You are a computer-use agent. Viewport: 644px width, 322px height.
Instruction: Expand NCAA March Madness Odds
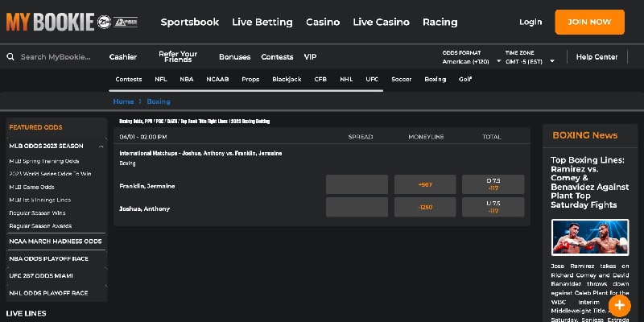pos(56,242)
